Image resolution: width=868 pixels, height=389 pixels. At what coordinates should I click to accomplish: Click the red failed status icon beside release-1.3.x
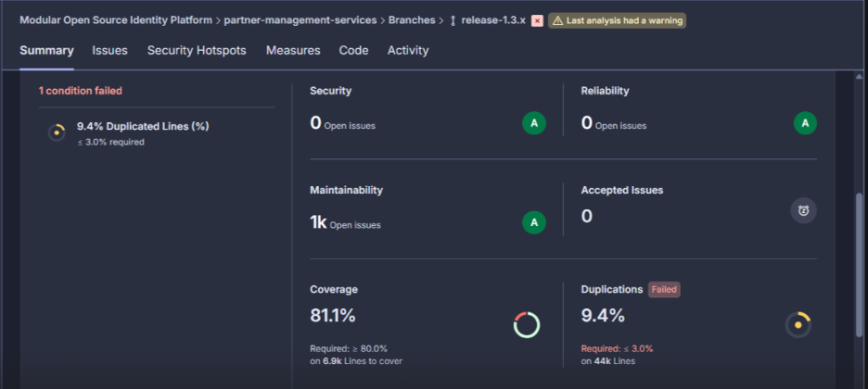pos(537,20)
